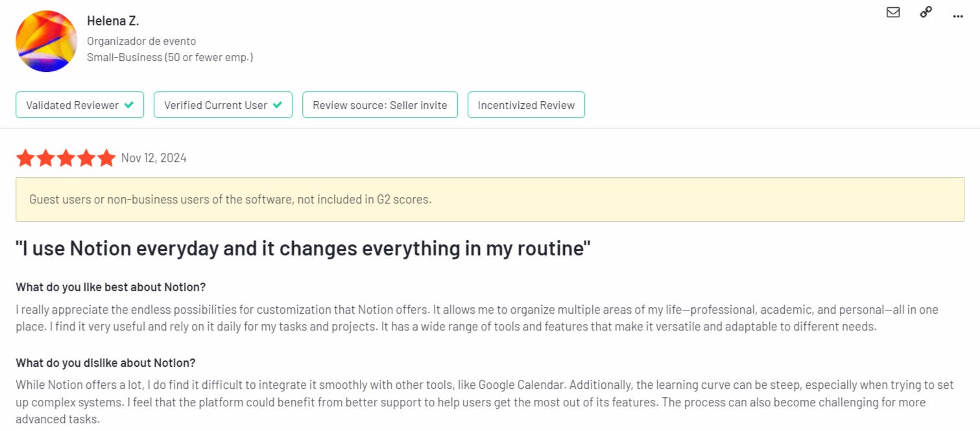Expand options under the share envelope

[x=893, y=12]
